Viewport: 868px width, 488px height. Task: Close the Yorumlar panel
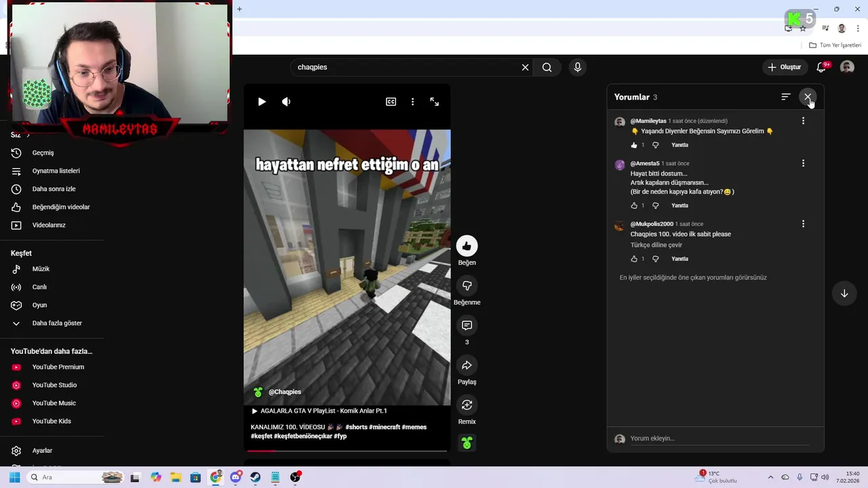[x=808, y=97]
